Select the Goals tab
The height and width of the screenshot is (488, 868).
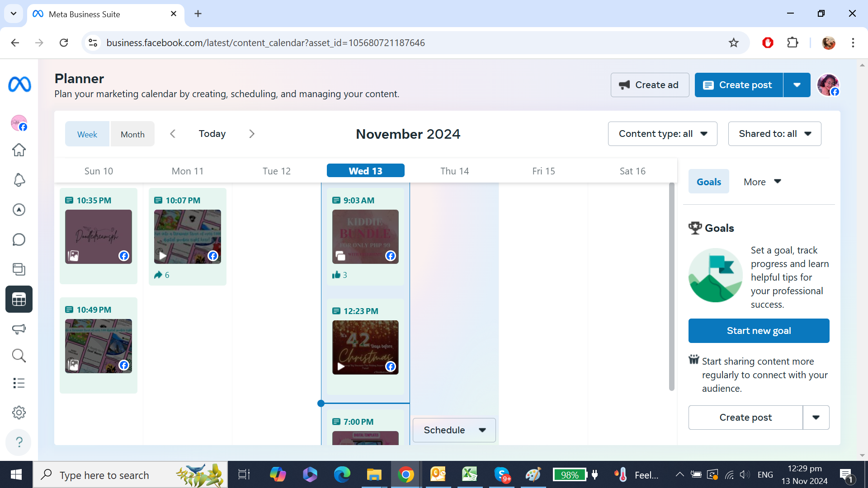(x=708, y=182)
